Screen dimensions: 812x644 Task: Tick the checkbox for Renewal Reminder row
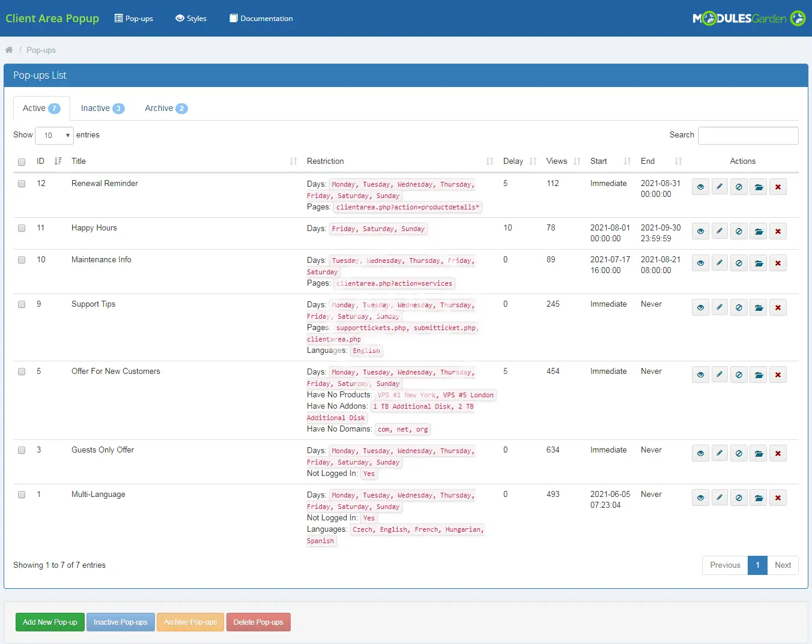(22, 184)
